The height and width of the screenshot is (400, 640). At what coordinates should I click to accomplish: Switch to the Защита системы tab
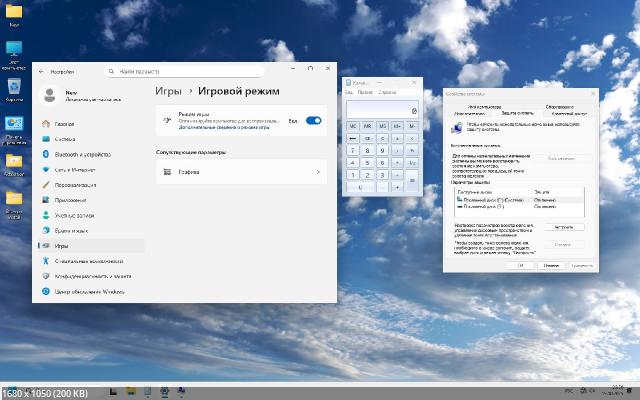tap(516, 111)
